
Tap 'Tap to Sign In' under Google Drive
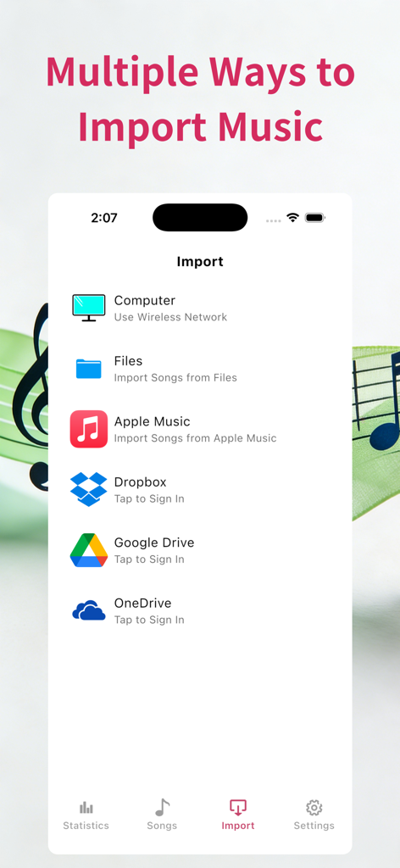pos(149,559)
